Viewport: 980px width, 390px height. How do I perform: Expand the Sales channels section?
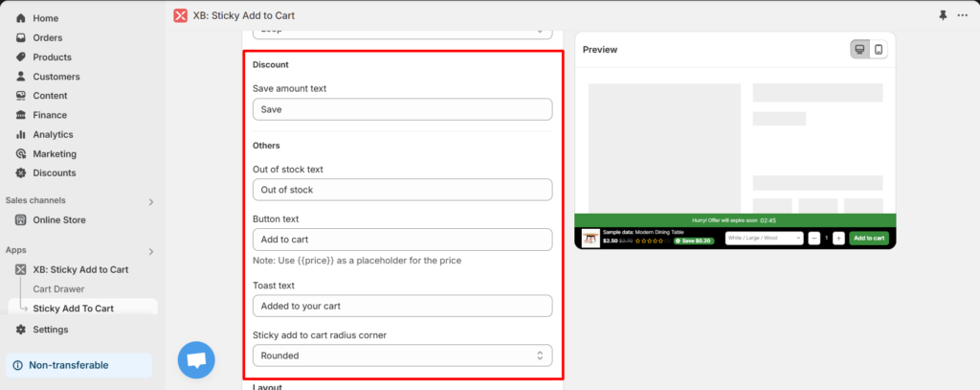(150, 201)
